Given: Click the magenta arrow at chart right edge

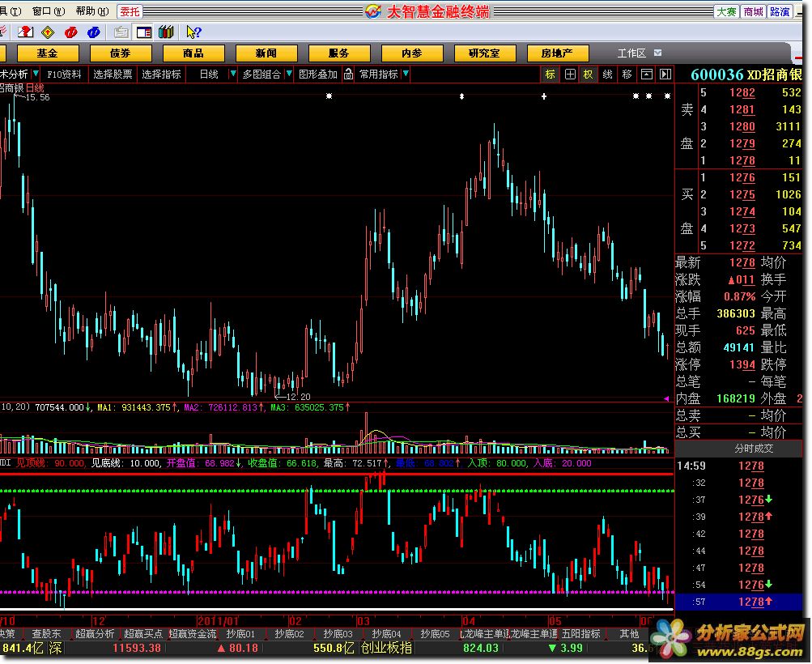Looking at the screenshot, I should (666, 399).
